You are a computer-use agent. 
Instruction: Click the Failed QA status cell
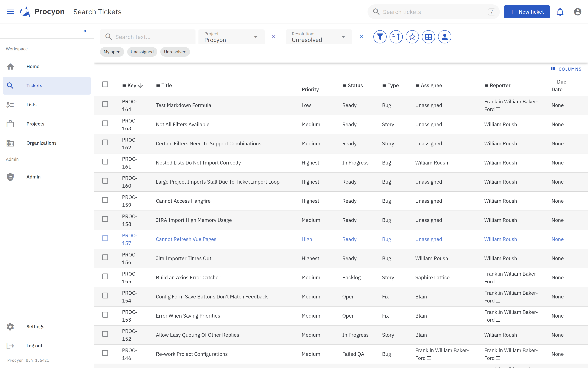(353, 354)
